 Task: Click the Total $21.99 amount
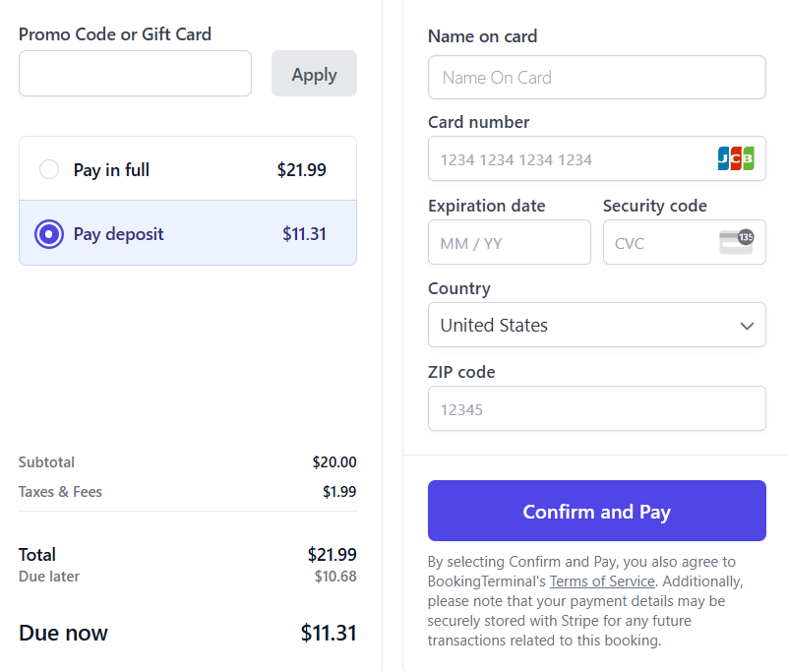coord(333,554)
